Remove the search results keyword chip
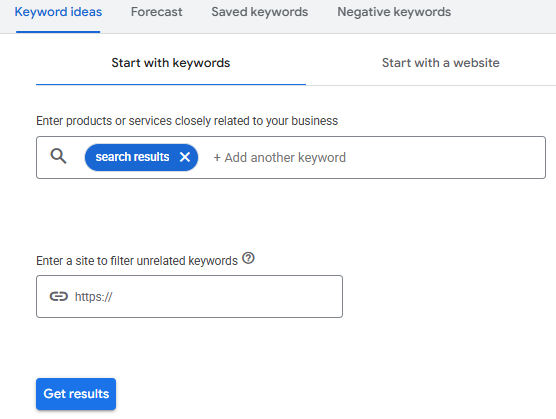 [185, 157]
